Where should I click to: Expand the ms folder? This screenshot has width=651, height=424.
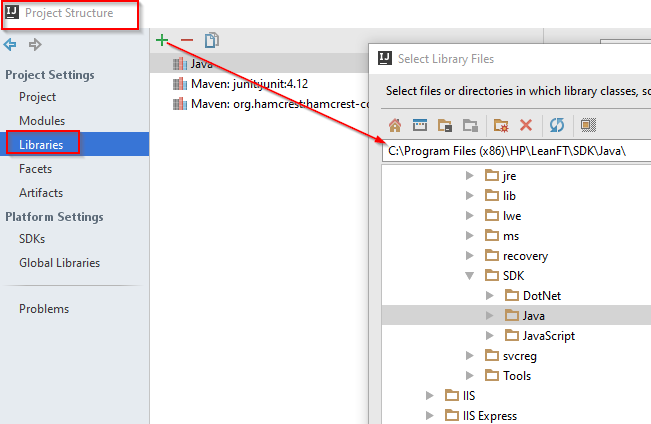point(470,235)
